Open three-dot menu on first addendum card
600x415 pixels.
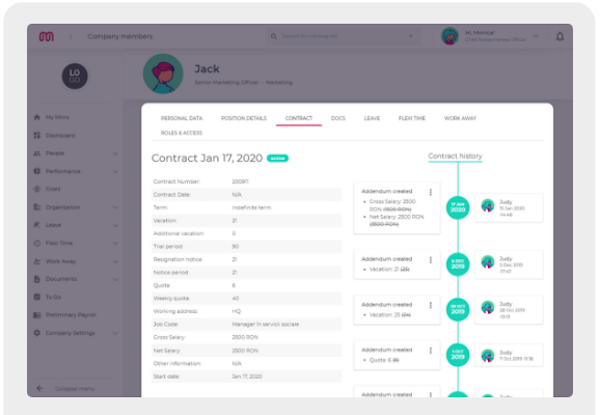tap(430, 192)
